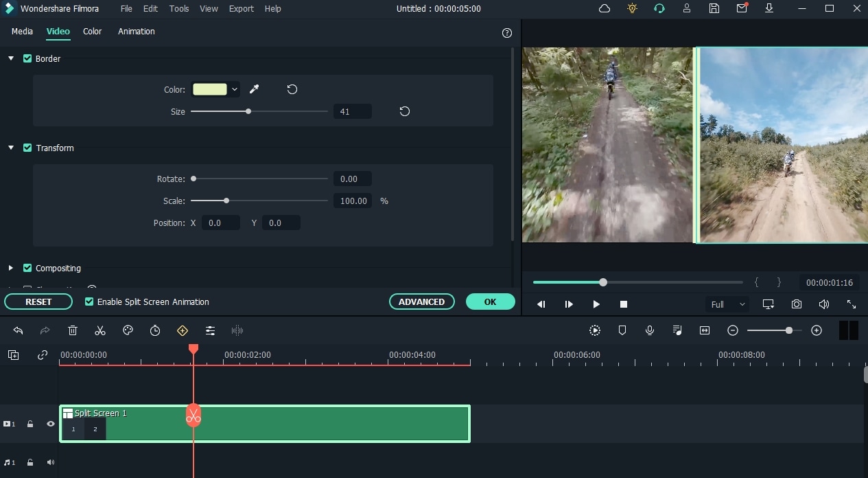The image size is (868, 478).
Task: Uncheck the Compositing checkbox
Action: [x=27, y=268]
